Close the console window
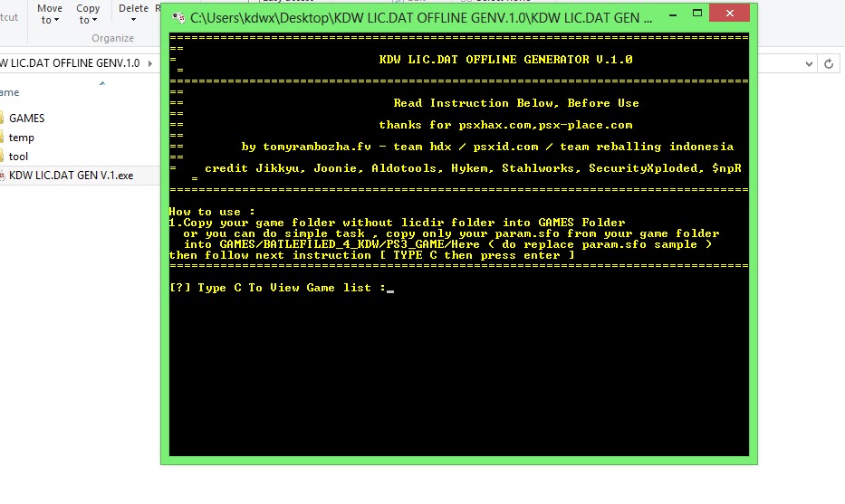This screenshot has height=504, width=845. 730,13
